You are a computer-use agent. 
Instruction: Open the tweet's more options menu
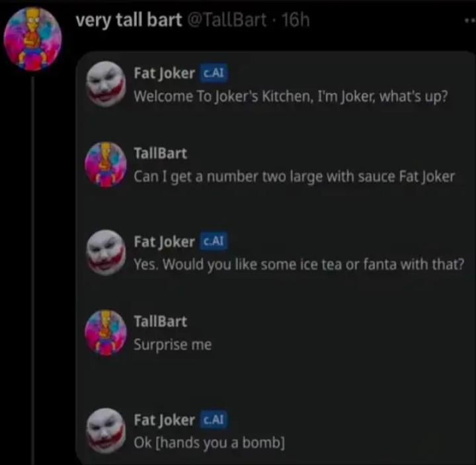(471, 20)
